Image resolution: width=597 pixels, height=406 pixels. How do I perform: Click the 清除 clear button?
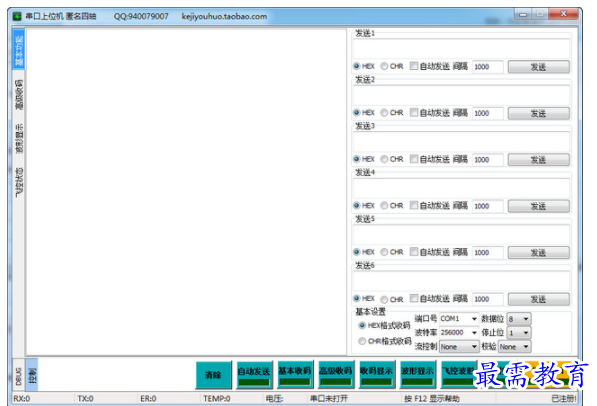[x=213, y=375]
